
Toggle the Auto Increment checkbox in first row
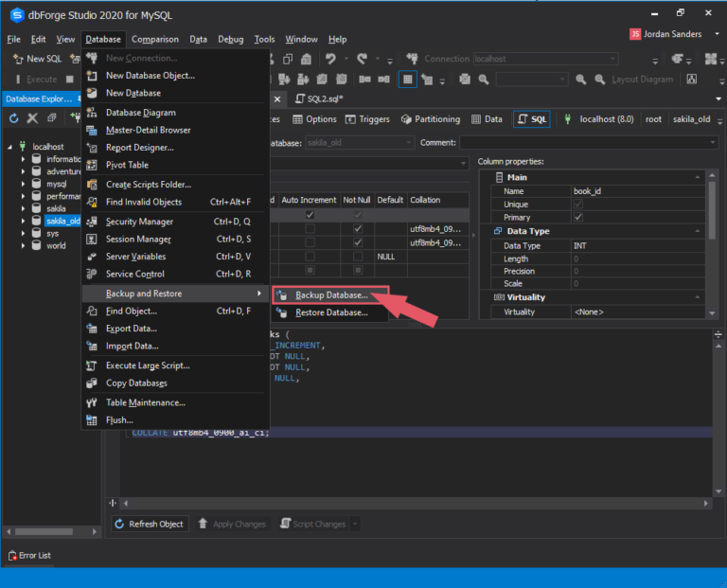pyautogui.click(x=310, y=215)
